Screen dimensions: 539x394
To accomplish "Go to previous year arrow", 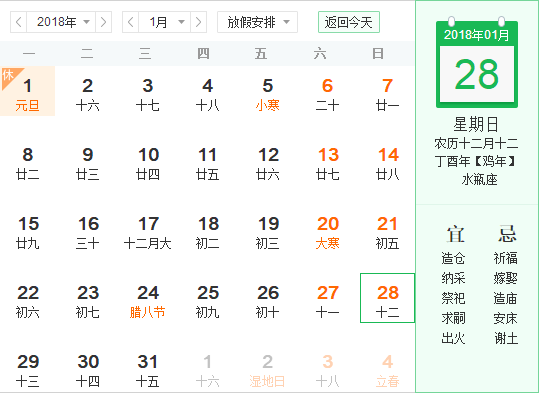I will coord(19,22).
